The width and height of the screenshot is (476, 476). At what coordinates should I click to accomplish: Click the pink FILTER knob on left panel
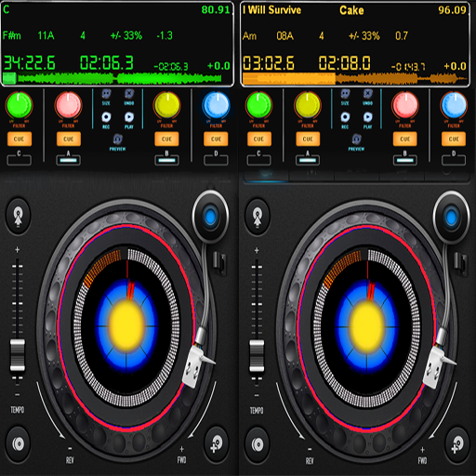[x=69, y=105]
